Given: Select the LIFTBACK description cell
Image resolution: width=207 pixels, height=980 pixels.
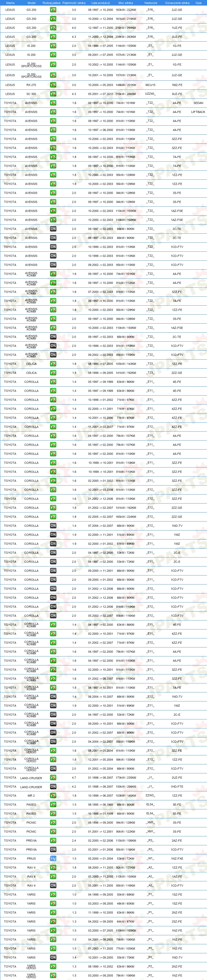Looking at the screenshot, I should [x=198, y=112].
